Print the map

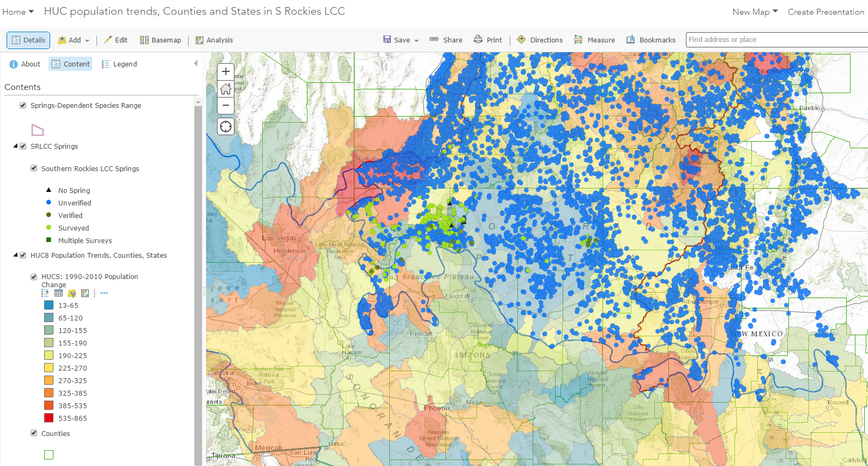tap(488, 40)
